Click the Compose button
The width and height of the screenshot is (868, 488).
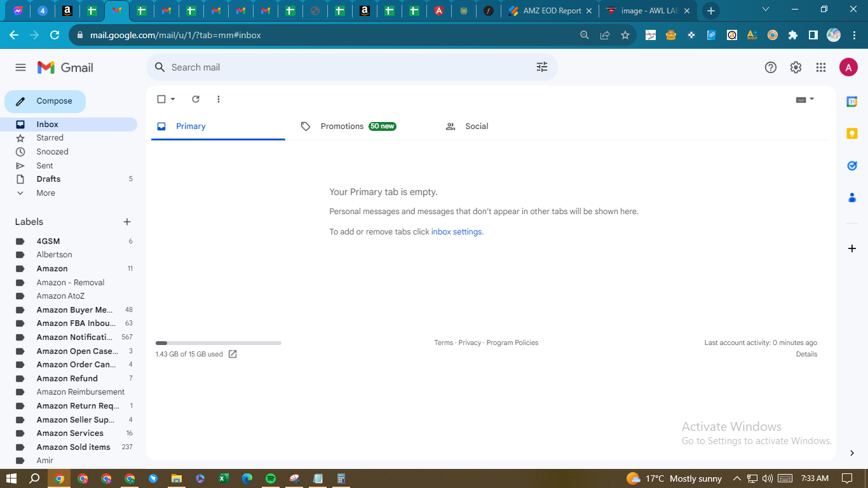pyautogui.click(x=45, y=101)
